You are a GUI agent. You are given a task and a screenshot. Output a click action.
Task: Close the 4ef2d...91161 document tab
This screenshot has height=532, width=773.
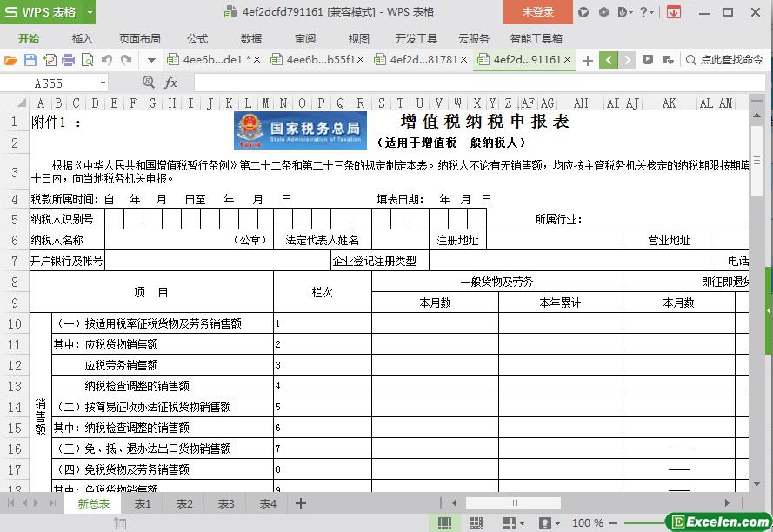[568, 60]
